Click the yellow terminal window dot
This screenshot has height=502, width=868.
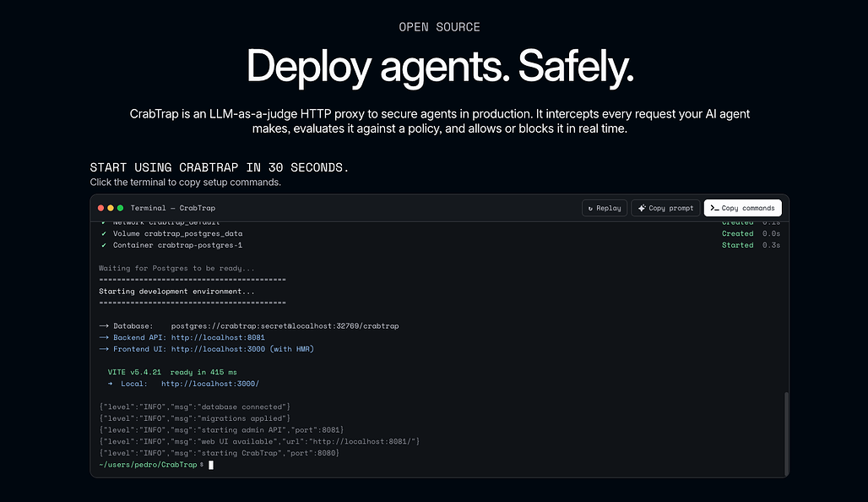[110, 208]
